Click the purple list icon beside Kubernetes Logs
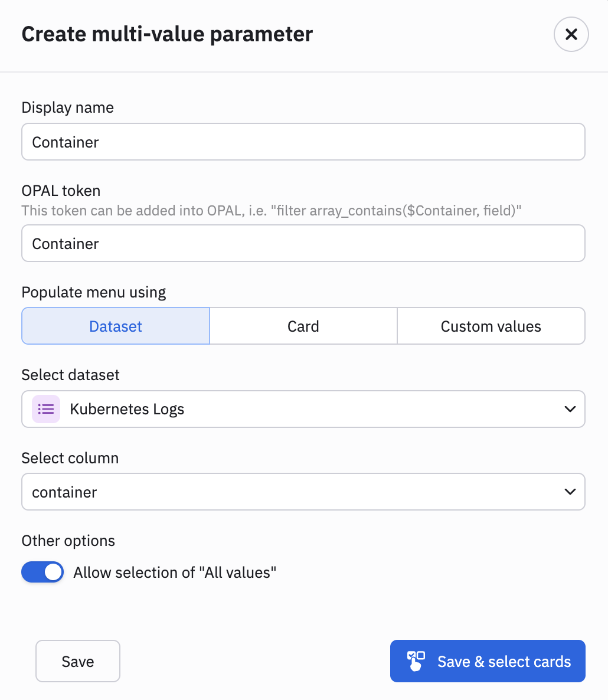Viewport: 608px width, 700px height. click(x=46, y=409)
